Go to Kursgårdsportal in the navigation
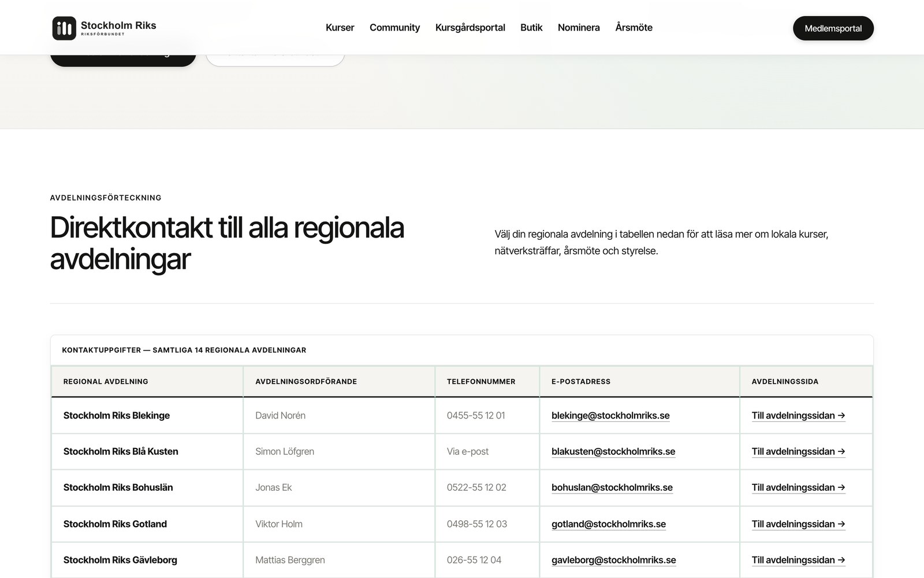The height and width of the screenshot is (578, 924). tap(470, 28)
